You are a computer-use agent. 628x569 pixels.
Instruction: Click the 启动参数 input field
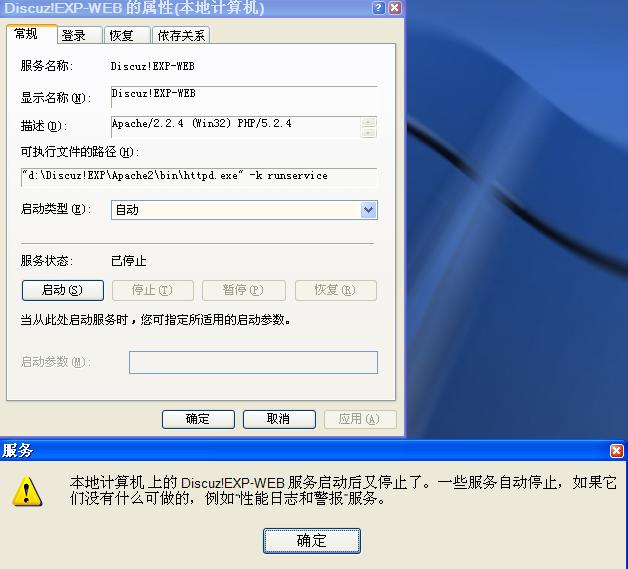pyautogui.click(x=253, y=362)
